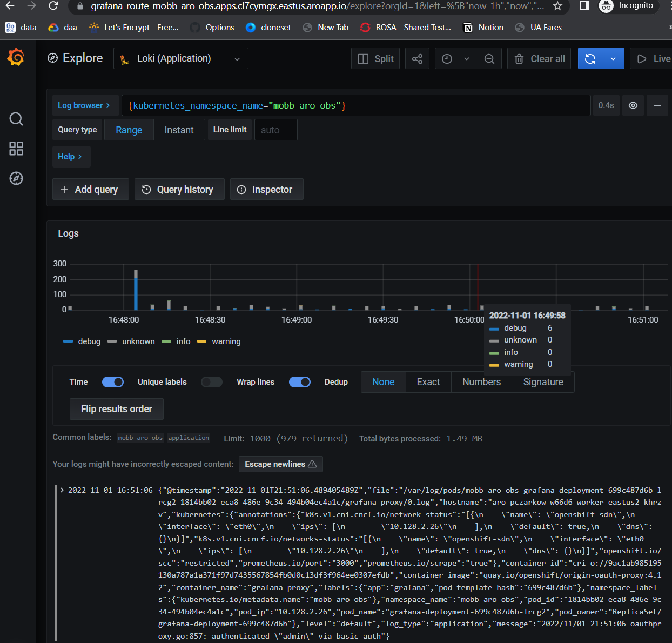Select Exact deduplication mode
The height and width of the screenshot is (643, 672).
coord(428,382)
